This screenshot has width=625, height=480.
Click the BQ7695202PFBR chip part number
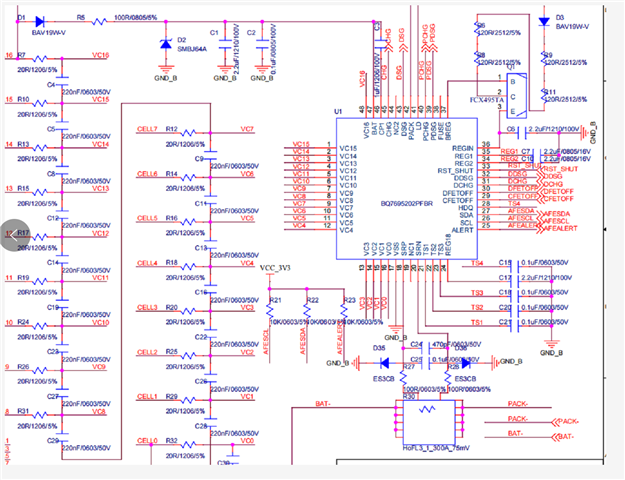(x=407, y=203)
